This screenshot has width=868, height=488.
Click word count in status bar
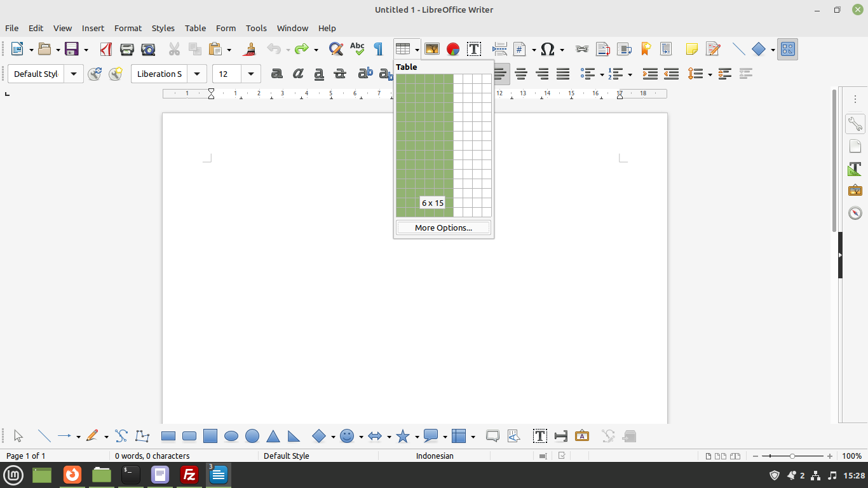pos(152,456)
